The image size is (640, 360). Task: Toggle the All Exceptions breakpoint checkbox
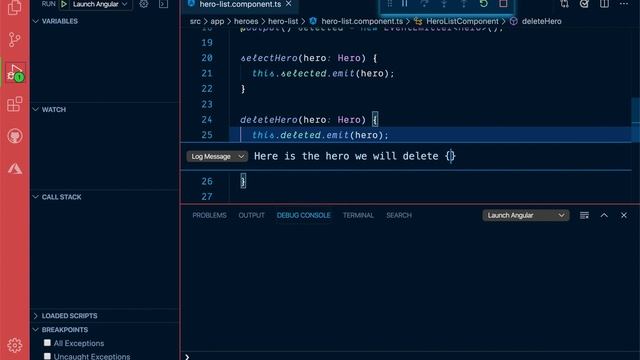point(47,342)
